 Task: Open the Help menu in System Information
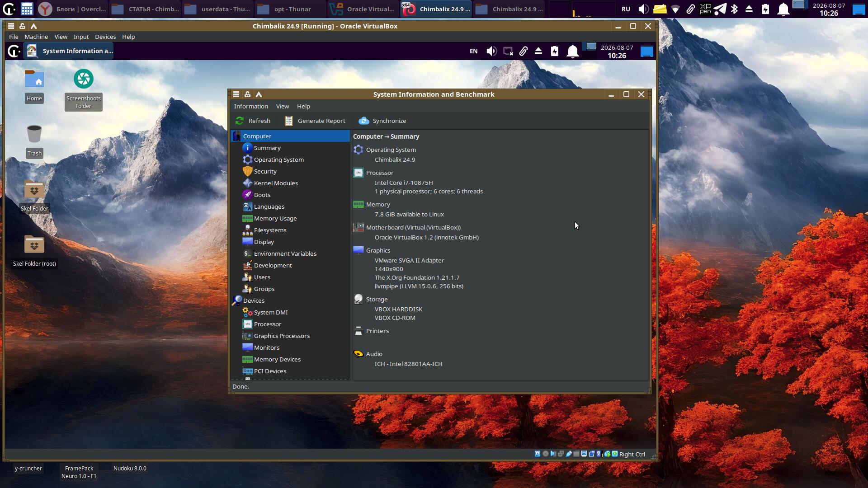point(303,106)
